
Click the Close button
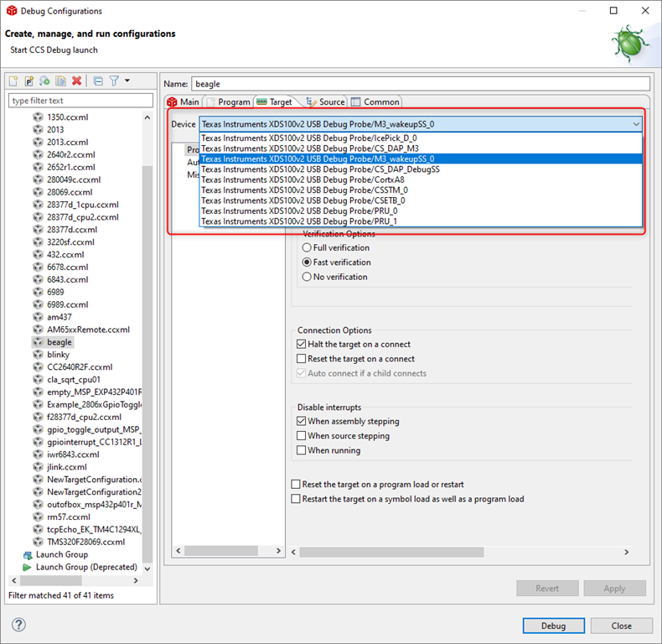pyautogui.click(x=622, y=626)
